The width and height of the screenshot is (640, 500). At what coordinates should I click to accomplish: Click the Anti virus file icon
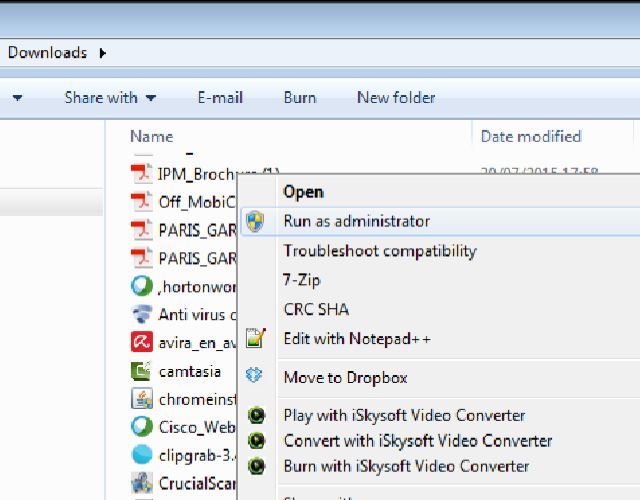tap(142, 314)
